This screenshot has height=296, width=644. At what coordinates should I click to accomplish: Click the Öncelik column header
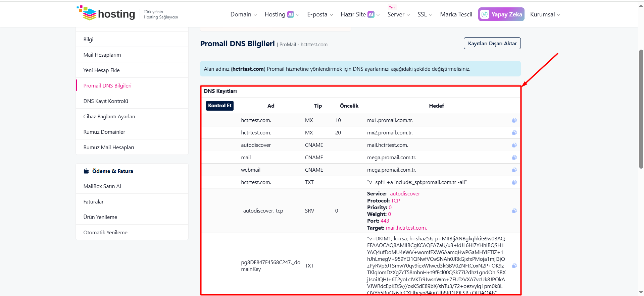point(349,106)
